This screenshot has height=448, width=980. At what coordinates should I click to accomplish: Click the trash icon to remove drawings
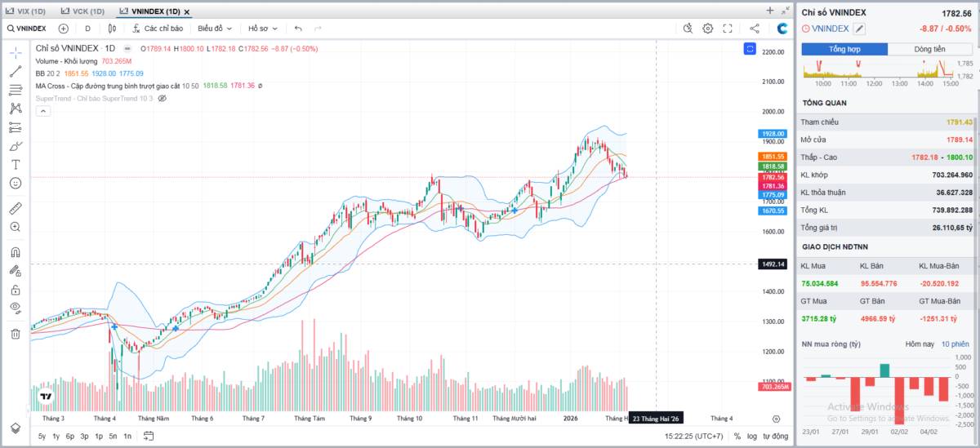pos(16,333)
